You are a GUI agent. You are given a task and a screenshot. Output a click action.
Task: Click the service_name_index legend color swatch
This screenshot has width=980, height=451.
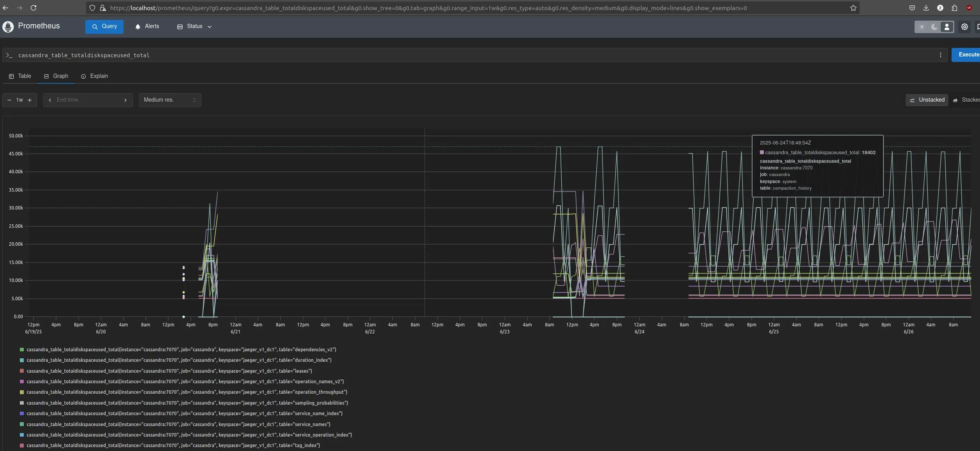coord(22,414)
